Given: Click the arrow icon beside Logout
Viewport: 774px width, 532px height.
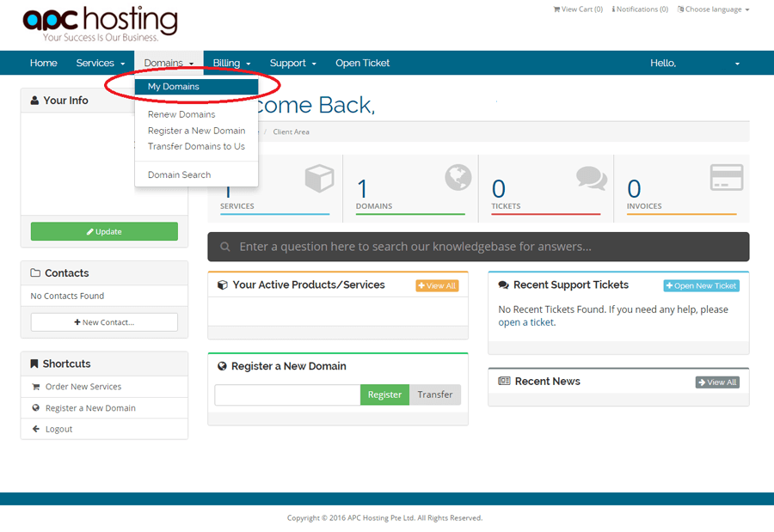Looking at the screenshot, I should [x=35, y=429].
